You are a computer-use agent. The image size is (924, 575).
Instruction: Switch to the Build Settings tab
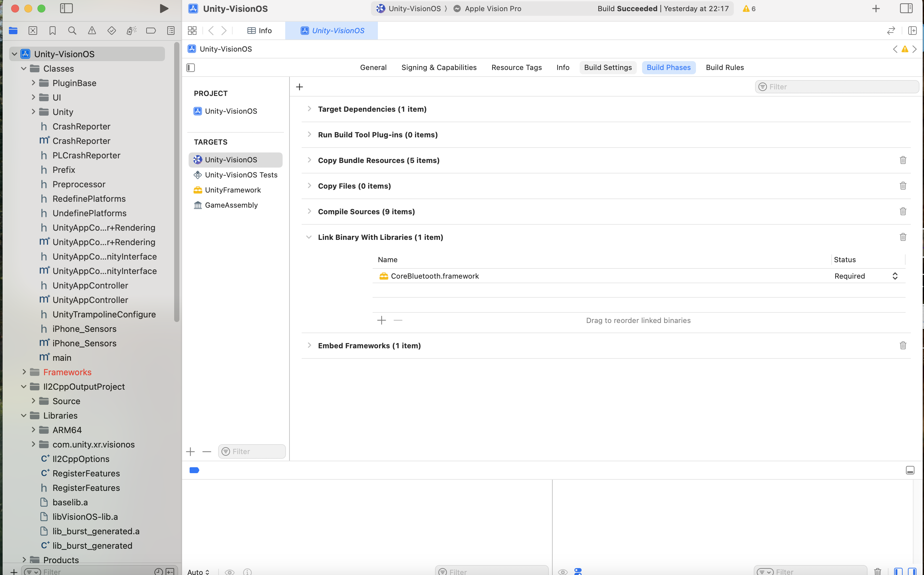click(608, 68)
